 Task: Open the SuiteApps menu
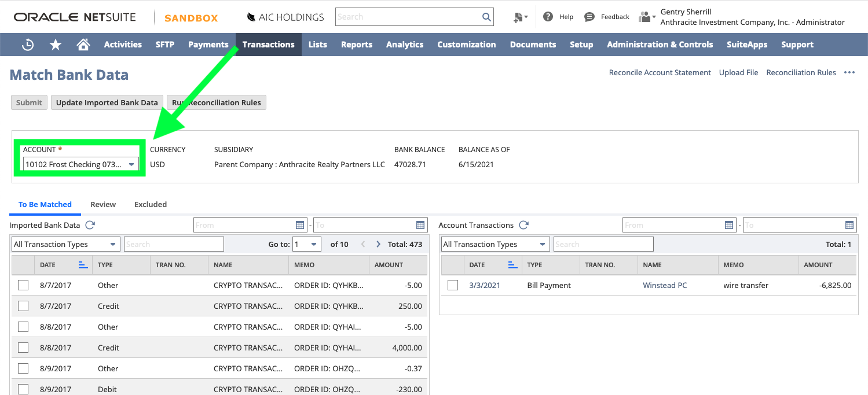747,45
